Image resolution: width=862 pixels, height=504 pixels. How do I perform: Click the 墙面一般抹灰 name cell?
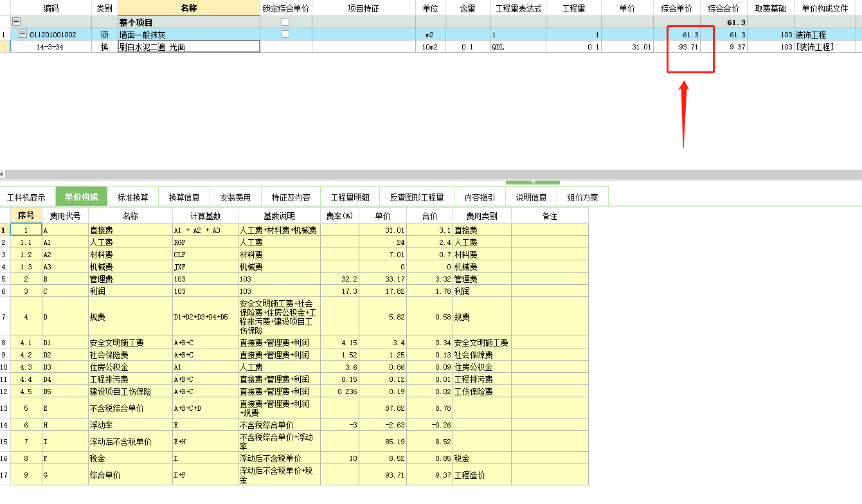click(188, 35)
